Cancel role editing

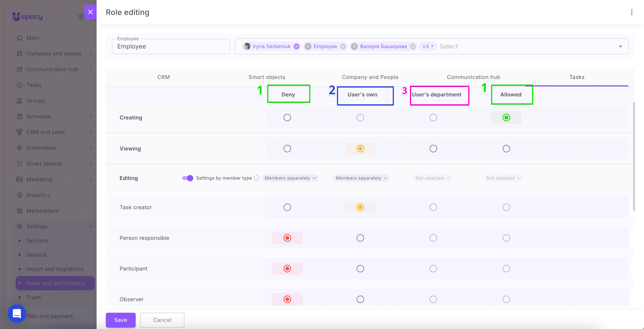pyautogui.click(x=162, y=320)
